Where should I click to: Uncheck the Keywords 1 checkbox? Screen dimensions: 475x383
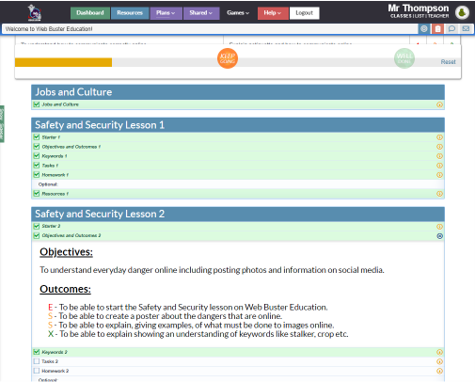[37, 156]
